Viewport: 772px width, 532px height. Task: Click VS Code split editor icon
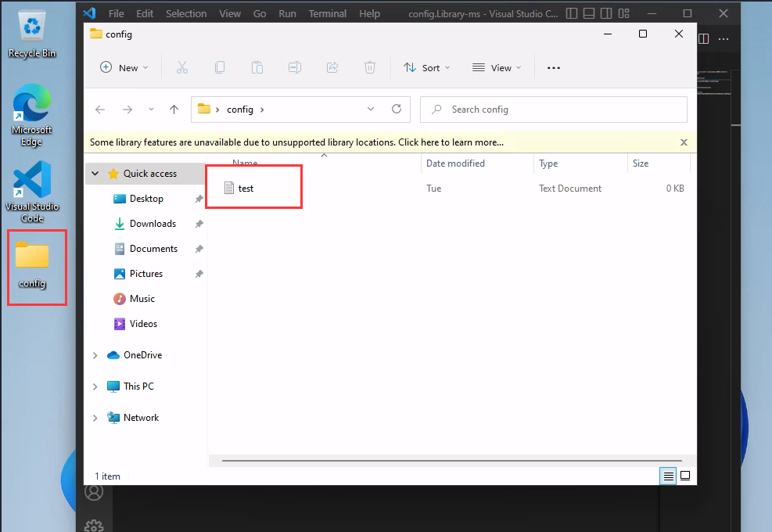704,39
